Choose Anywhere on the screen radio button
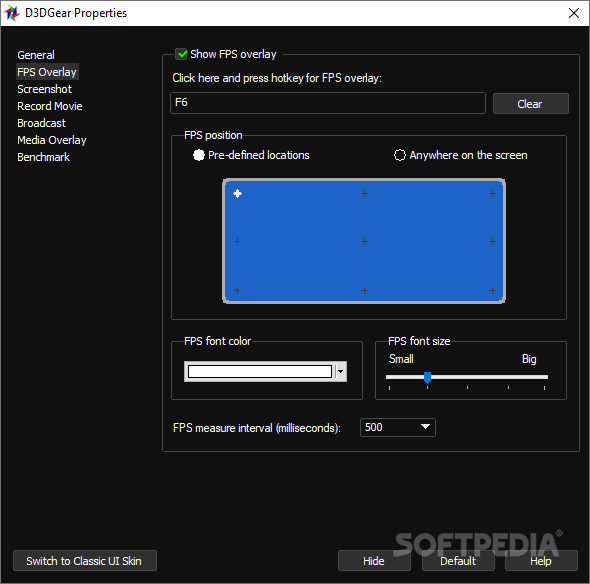590x584 pixels. click(400, 155)
